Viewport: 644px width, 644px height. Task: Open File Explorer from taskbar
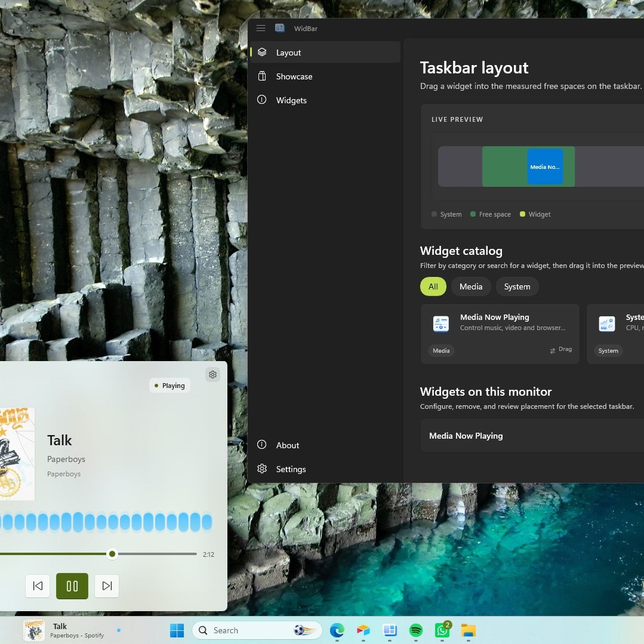[468, 630]
